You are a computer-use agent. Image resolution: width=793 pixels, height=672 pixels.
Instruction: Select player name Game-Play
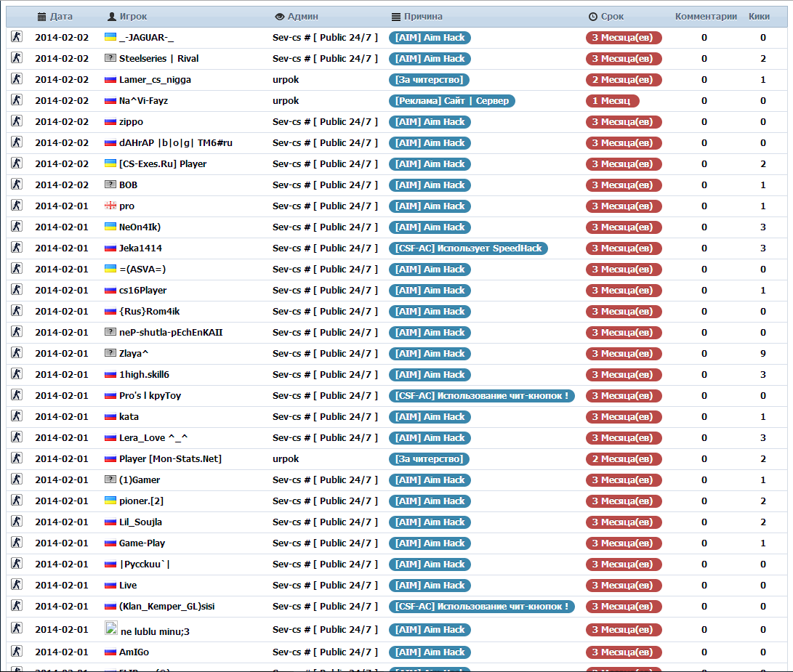tap(142, 543)
